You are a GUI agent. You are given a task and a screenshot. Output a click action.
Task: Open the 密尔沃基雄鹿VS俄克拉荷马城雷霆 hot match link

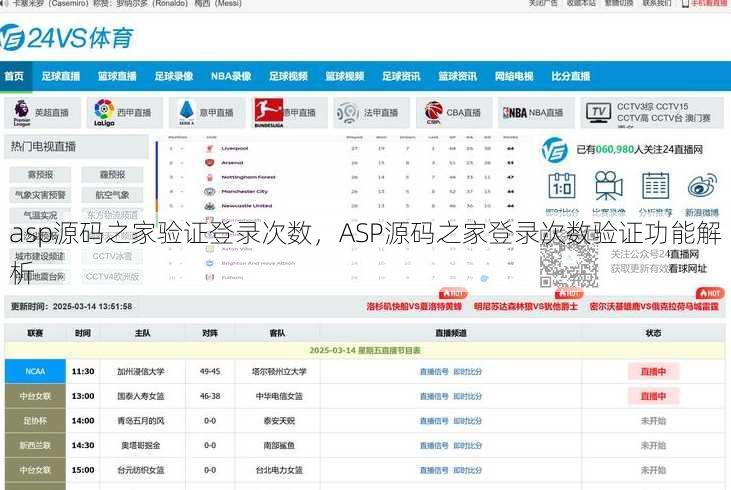(654, 306)
